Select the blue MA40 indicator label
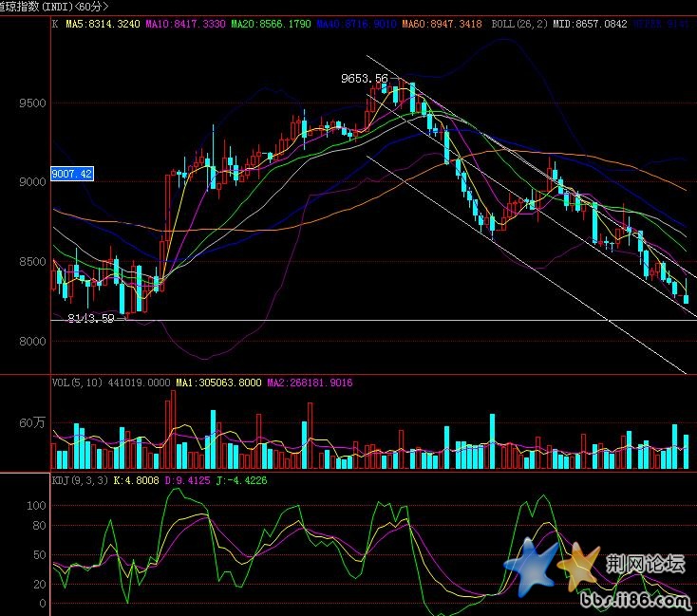This screenshot has height=616, width=697. (x=356, y=24)
